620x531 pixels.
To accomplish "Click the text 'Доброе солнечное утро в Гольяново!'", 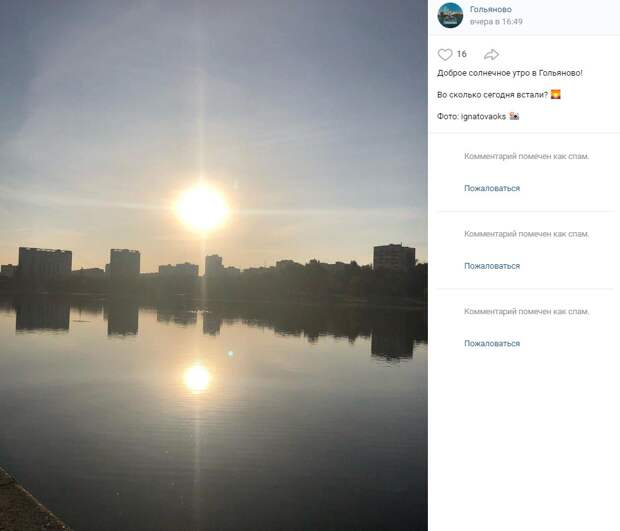I will [x=510, y=73].
